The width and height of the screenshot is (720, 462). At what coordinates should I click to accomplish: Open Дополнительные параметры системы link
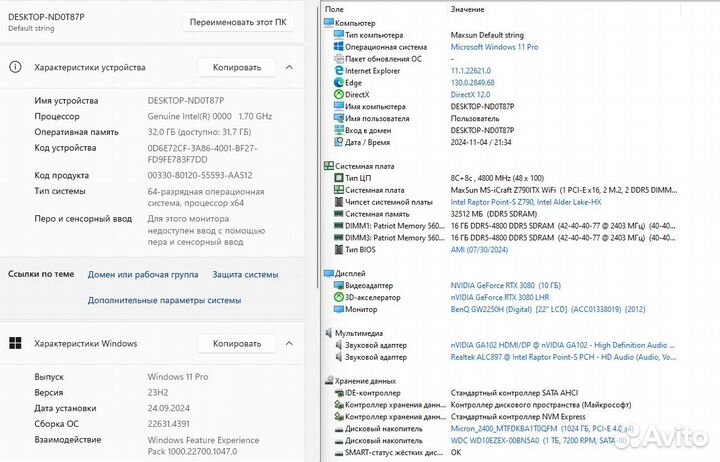pyautogui.click(x=164, y=300)
